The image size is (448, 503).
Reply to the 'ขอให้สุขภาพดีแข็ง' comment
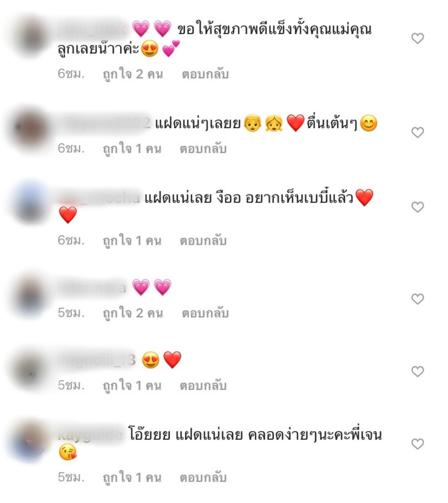click(205, 74)
